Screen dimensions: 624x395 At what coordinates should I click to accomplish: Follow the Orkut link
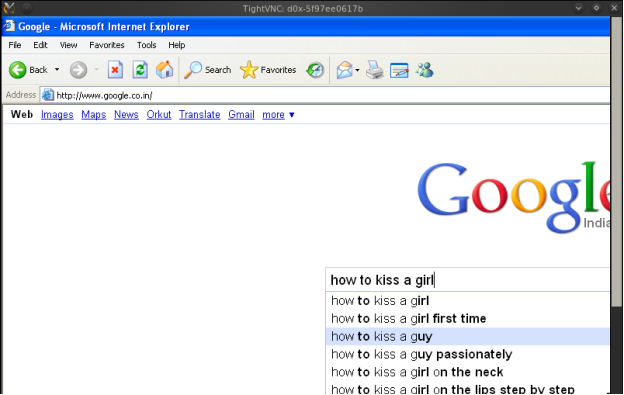159,115
